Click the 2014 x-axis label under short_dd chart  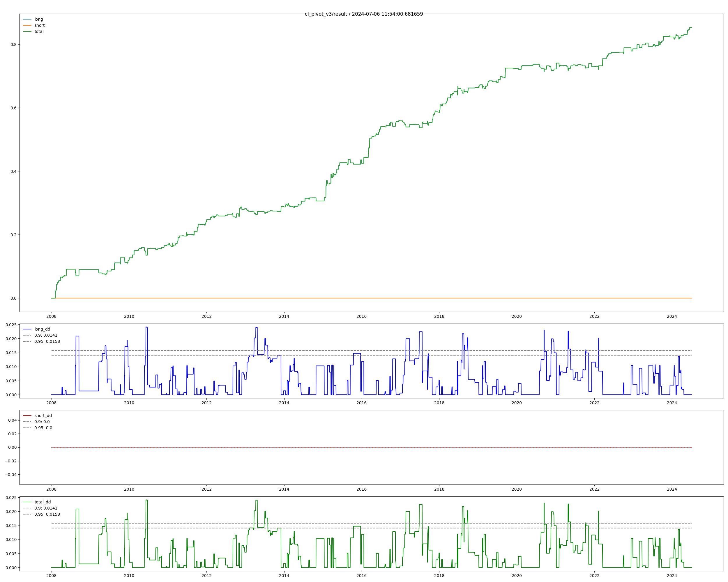284,489
